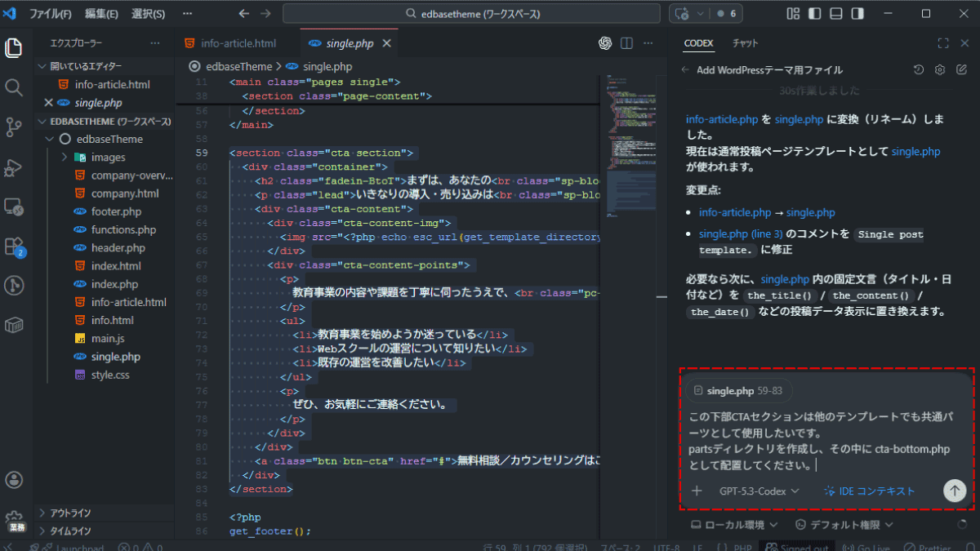Send the Codex prompt with arrow button
980x551 pixels.
954,491
